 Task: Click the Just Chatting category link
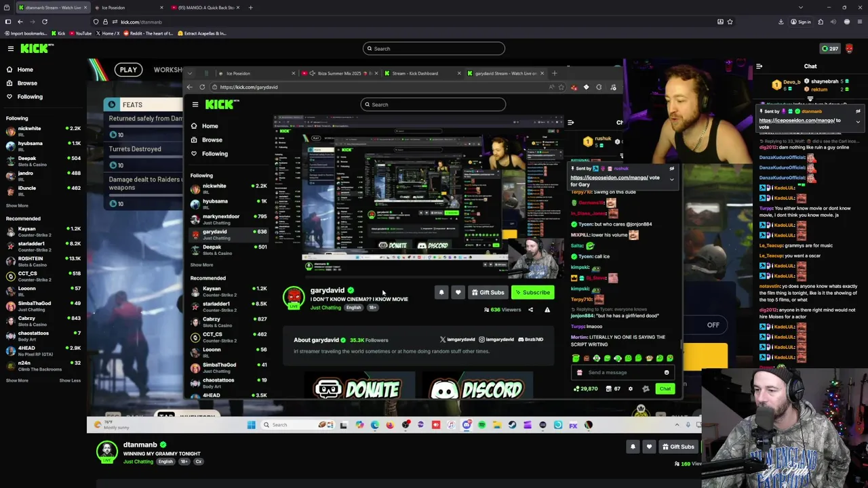(138, 462)
